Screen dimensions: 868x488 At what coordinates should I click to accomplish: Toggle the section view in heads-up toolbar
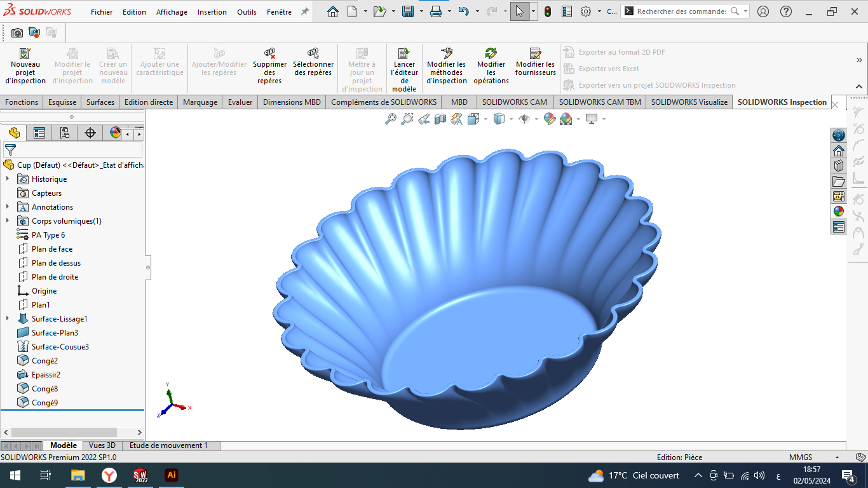440,119
